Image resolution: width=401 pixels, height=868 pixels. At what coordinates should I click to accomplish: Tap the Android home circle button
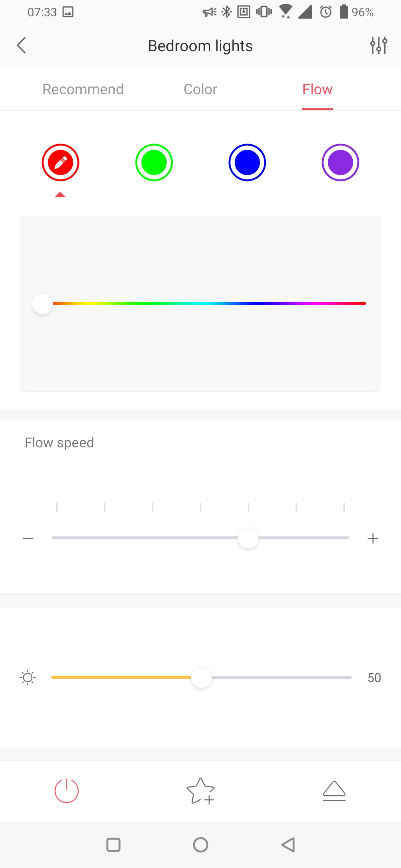coord(200,845)
